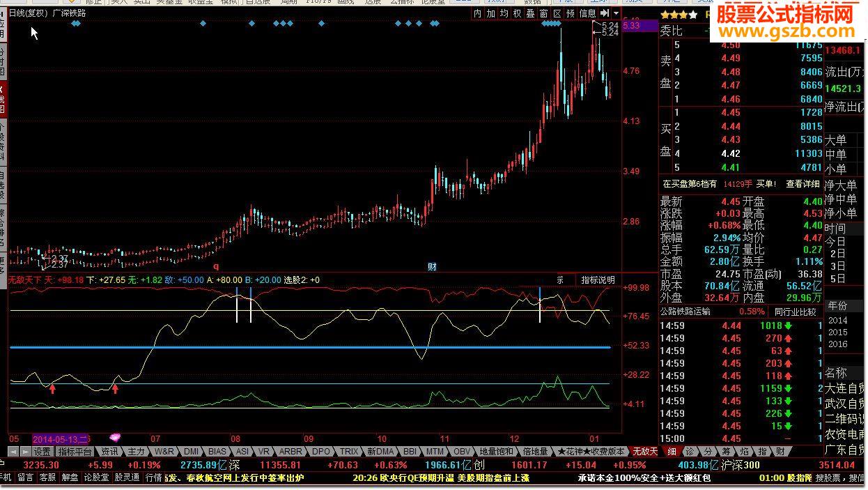Click the star rating above 委比

click(x=679, y=14)
